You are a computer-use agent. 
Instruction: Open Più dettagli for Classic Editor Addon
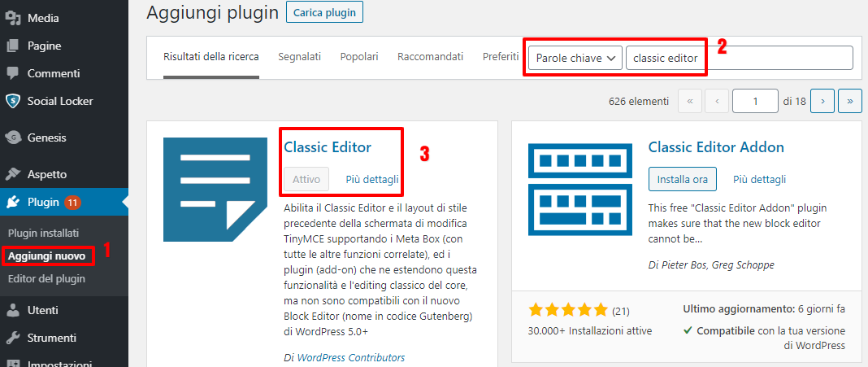(759, 180)
